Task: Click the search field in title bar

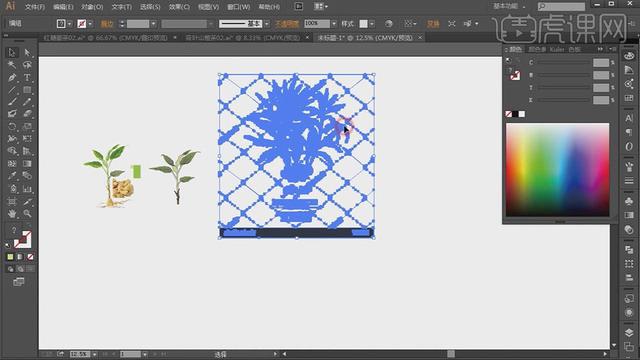Action: click(562, 6)
